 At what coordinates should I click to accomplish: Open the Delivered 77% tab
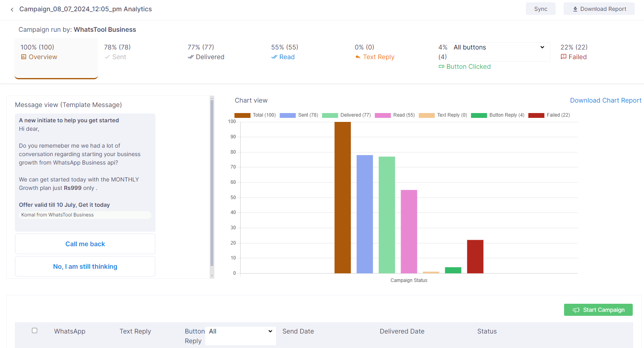[206, 52]
